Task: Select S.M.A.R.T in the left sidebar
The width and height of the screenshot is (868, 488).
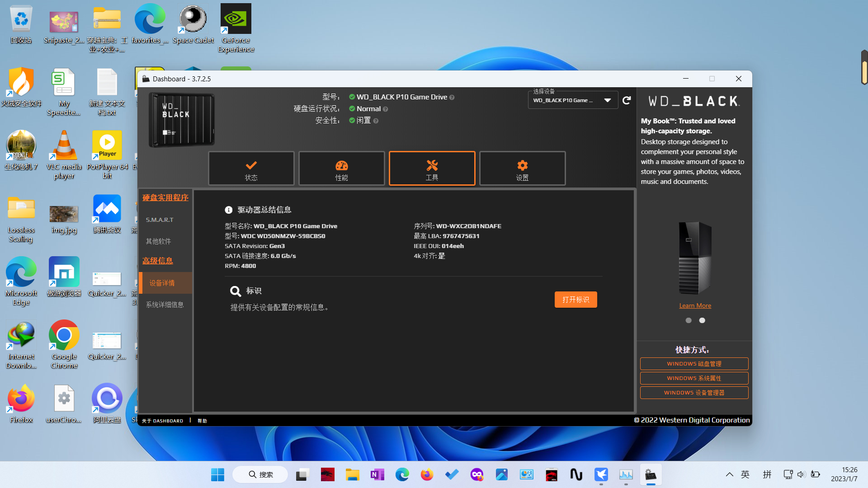Action: coord(160,220)
